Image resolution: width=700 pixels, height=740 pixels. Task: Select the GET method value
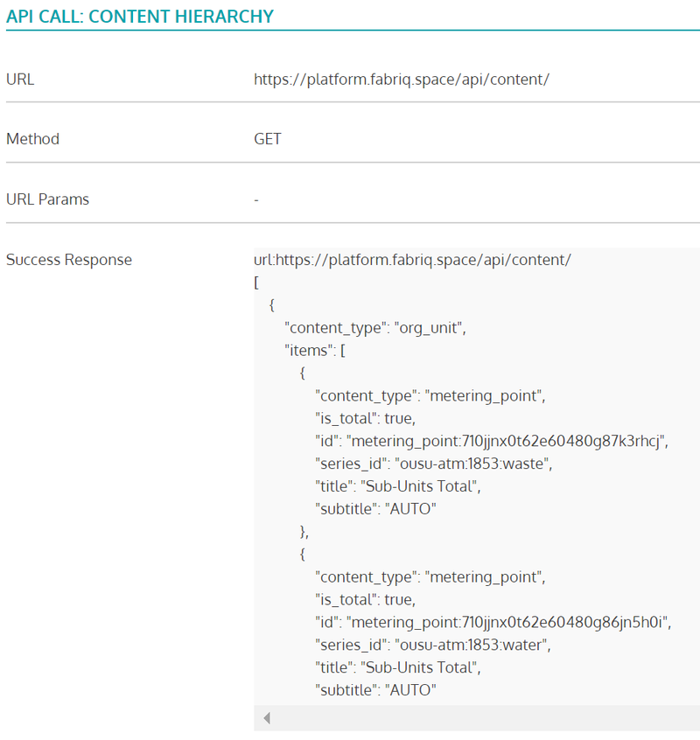[x=267, y=139]
